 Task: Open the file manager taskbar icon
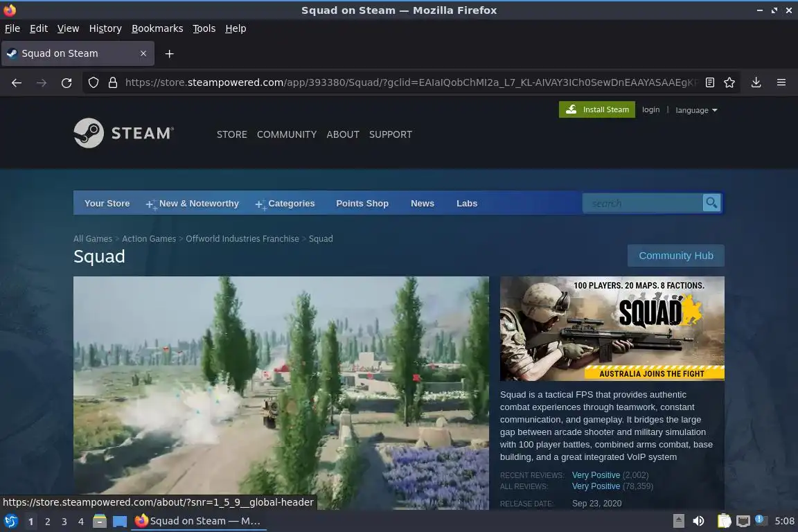coord(100,521)
